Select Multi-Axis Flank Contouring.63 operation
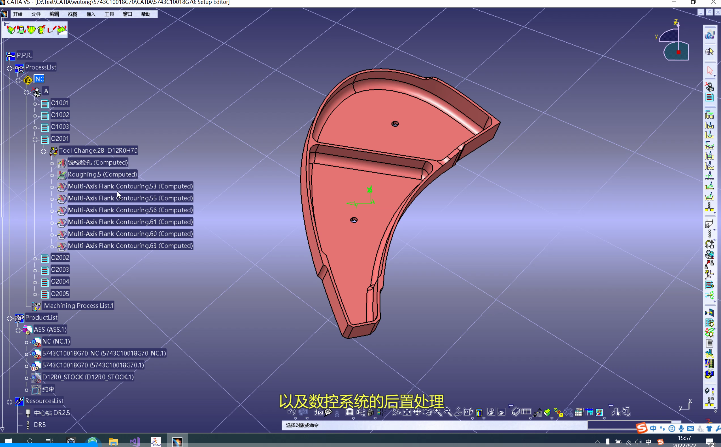Screen dimensions: 721x447 pos(125,245)
